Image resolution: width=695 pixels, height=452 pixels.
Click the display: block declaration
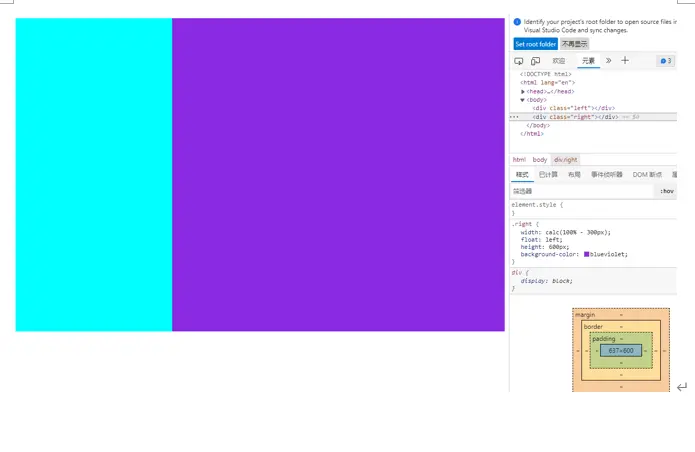click(547, 281)
